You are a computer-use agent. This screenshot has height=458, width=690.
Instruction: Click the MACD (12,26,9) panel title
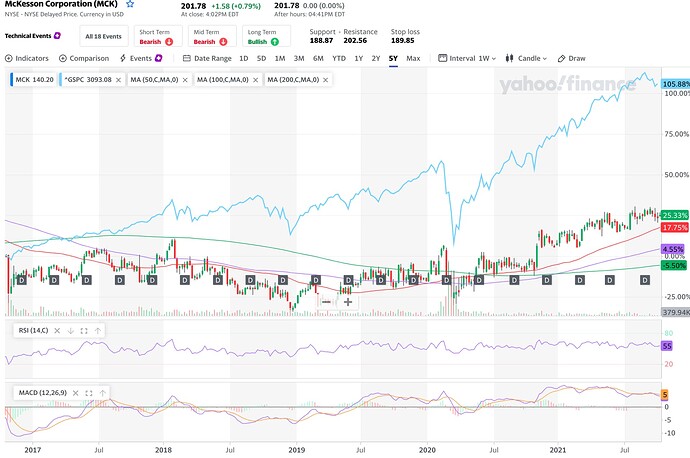[43, 393]
